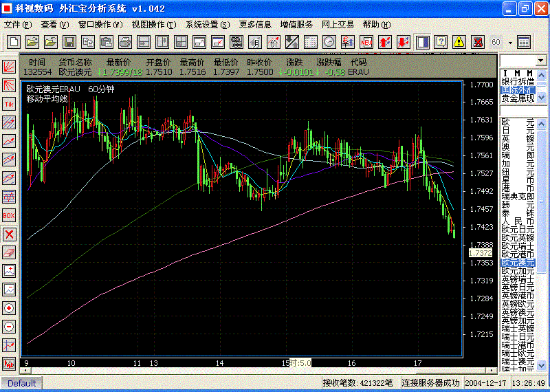
Task: Click the euro yen dollar currency icon
Action: point(348,42)
